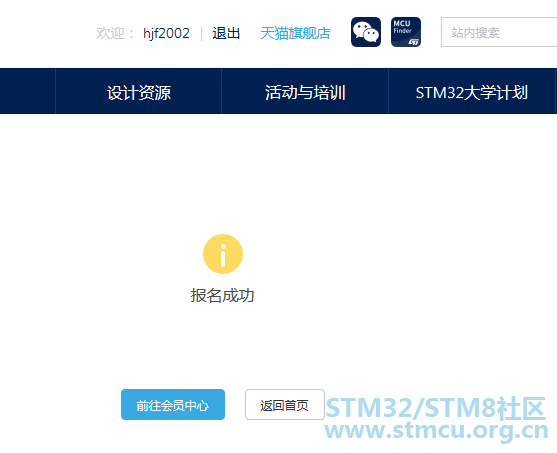This screenshot has width=557, height=453.
Task: Focus the 站内搜索 search field
Action: click(499, 32)
